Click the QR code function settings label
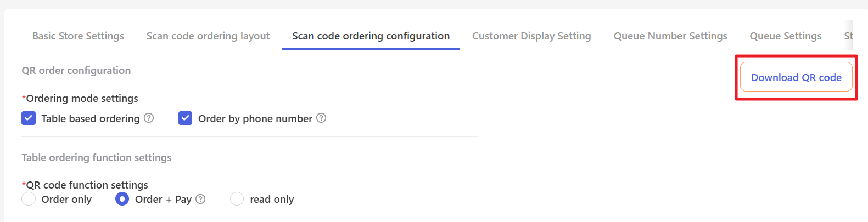 tap(87, 185)
